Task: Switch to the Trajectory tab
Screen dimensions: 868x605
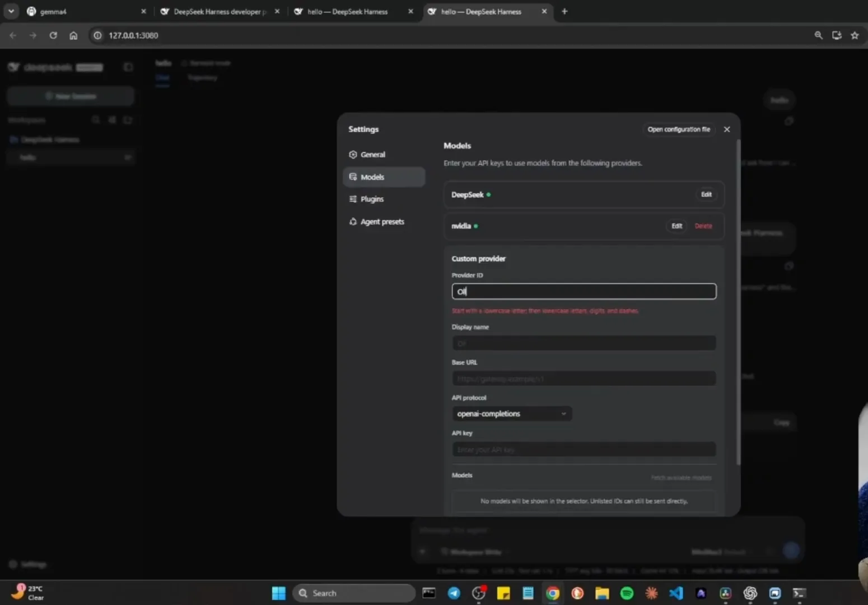Action: pyautogui.click(x=202, y=78)
